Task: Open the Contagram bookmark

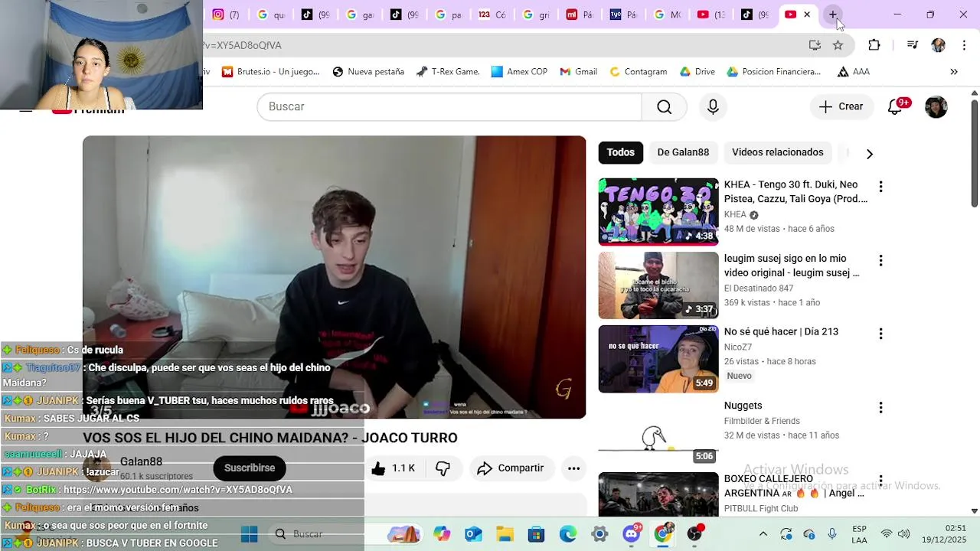Action: 638,72
